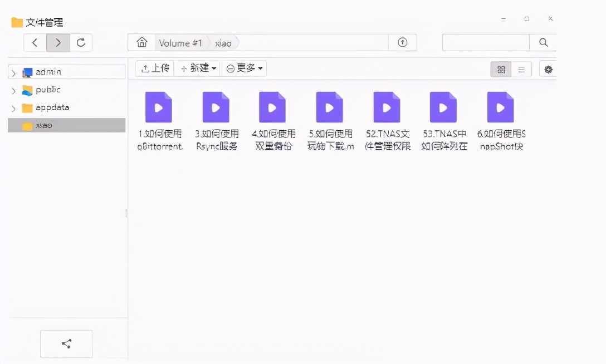The width and height of the screenshot is (606, 364).
Task: Click the go-up-one-level circle icon
Action: tap(402, 42)
